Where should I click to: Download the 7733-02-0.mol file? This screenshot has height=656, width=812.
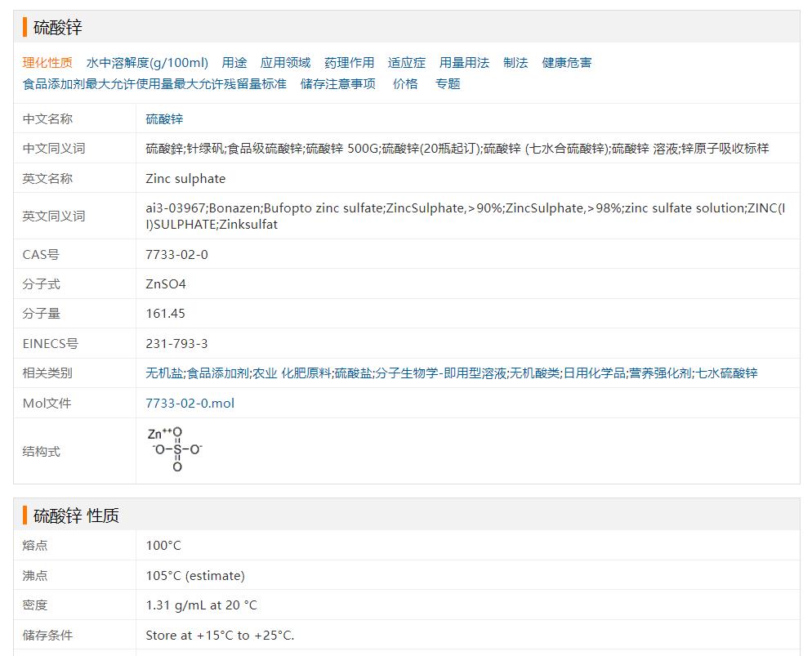point(190,404)
